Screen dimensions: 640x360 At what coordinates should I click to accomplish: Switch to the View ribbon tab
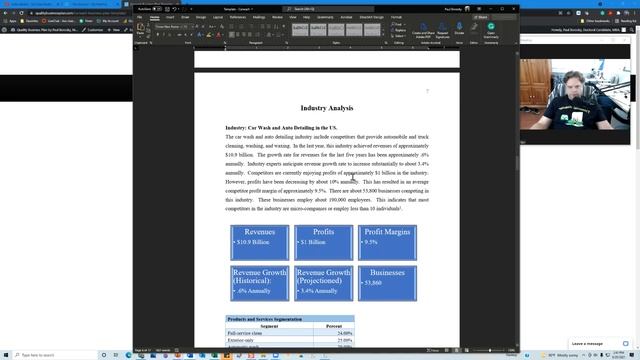[293, 17]
